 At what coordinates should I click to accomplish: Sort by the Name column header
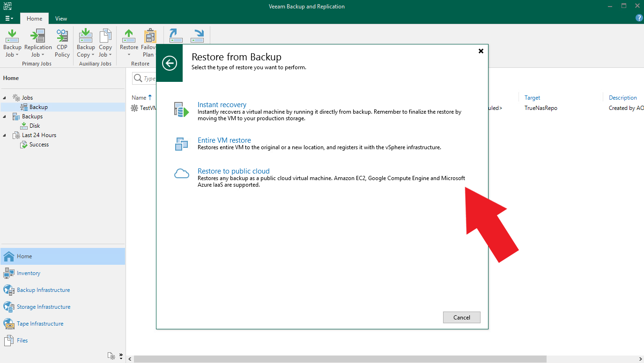pyautogui.click(x=139, y=98)
